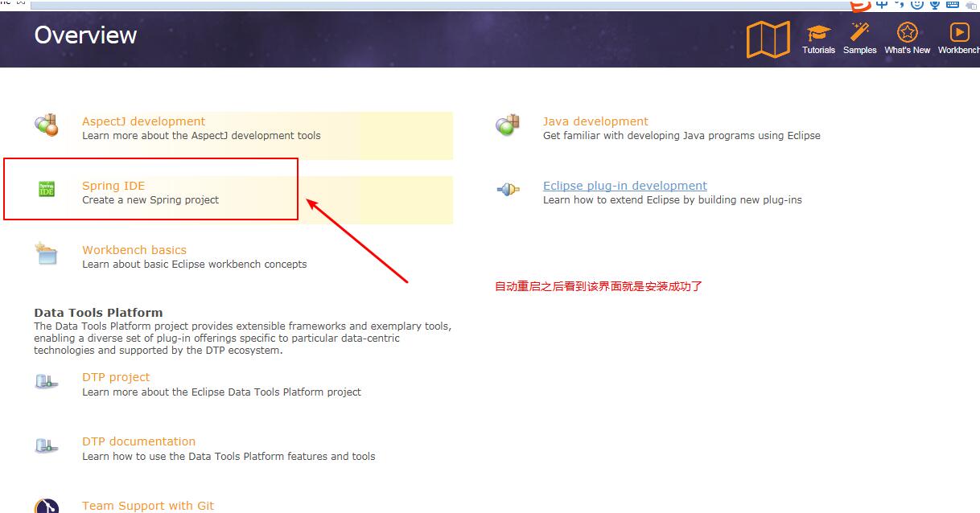Click the Eclipse plug-in development plug icon

508,190
